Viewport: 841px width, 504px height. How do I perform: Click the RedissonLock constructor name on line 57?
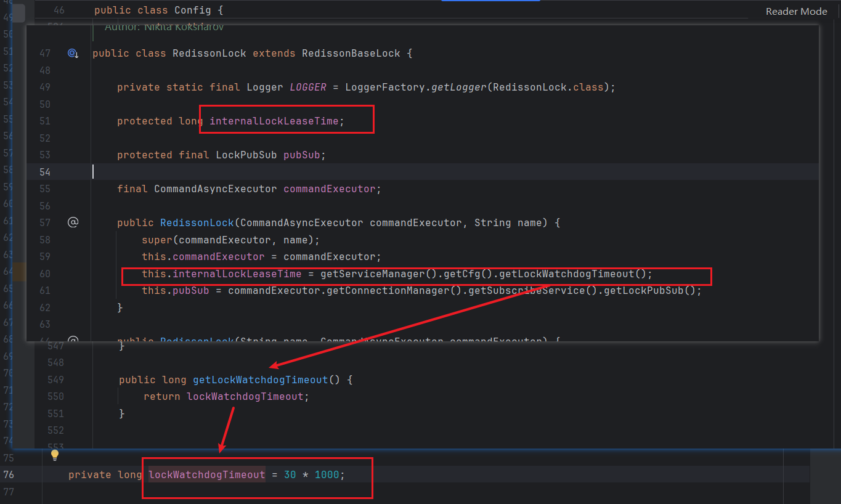[x=197, y=222]
